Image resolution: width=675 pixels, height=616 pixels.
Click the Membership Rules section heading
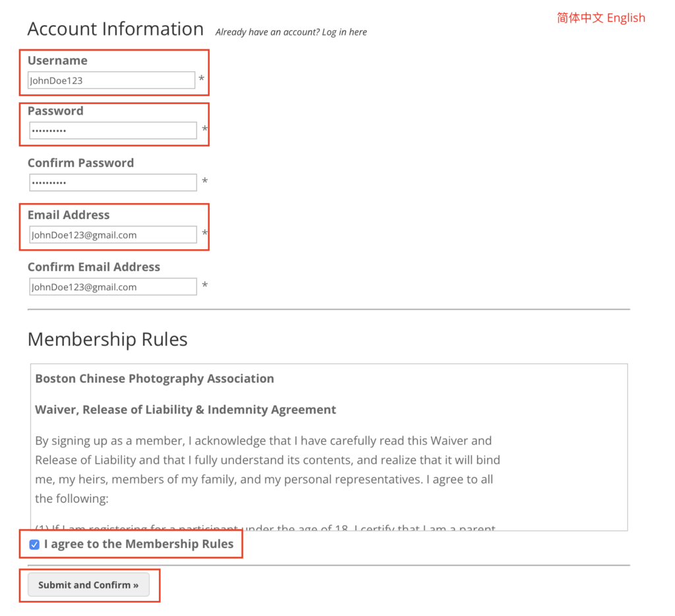coord(107,340)
